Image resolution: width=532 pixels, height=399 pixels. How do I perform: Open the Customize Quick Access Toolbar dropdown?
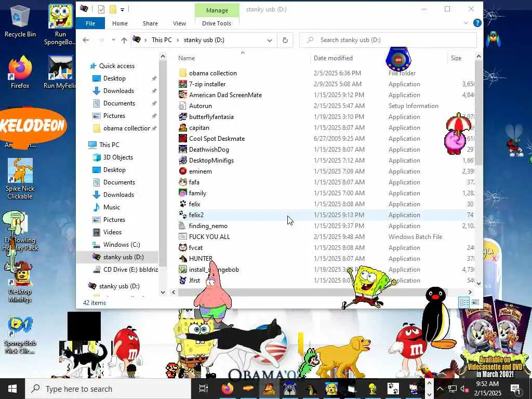pos(122,9)
